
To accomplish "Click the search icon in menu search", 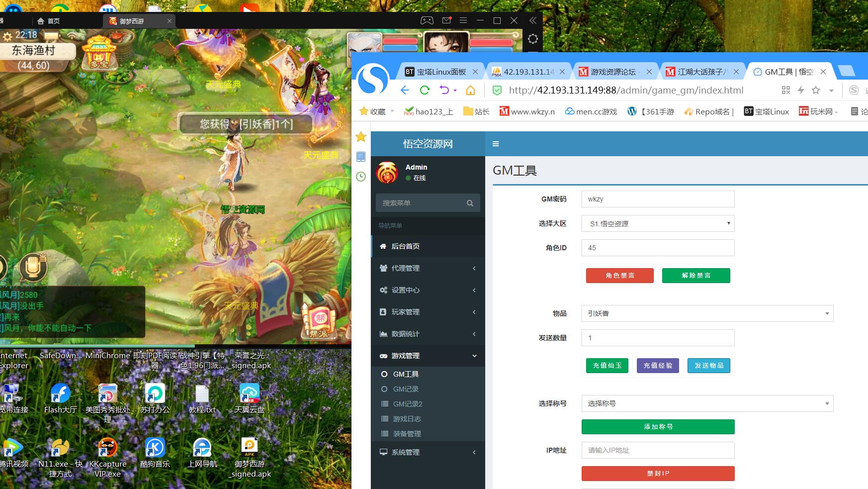I will tap(470, 203).
